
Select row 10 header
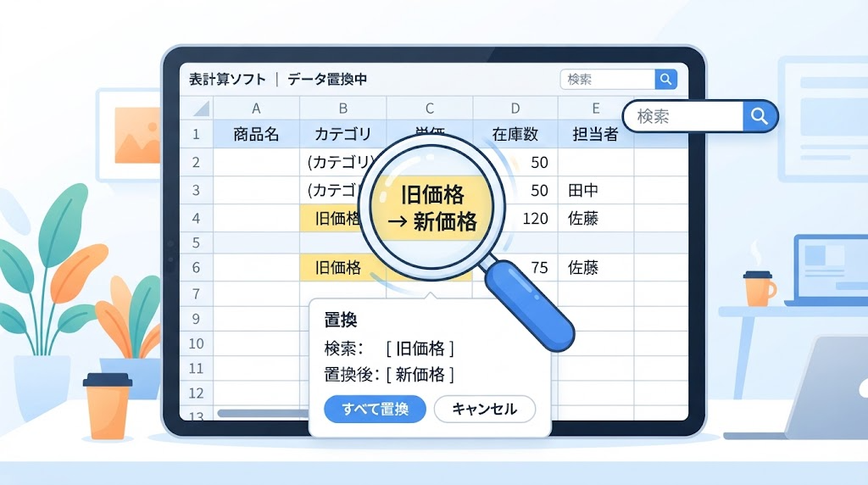196,343
